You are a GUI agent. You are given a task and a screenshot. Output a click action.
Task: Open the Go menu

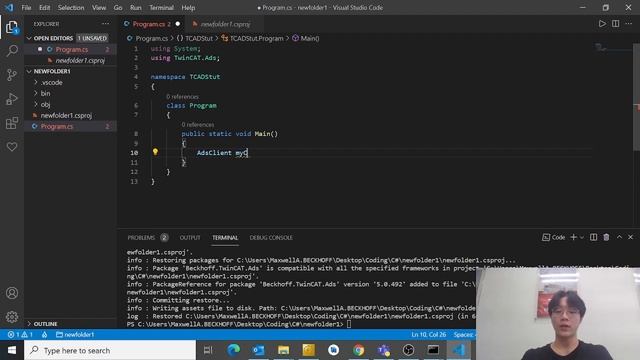(x=118, y=7)
